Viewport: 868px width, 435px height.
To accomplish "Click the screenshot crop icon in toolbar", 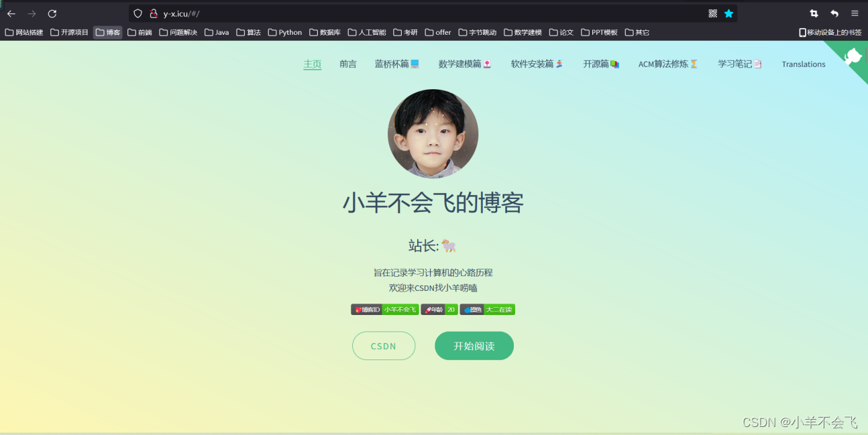I will (x=814, y=13).
